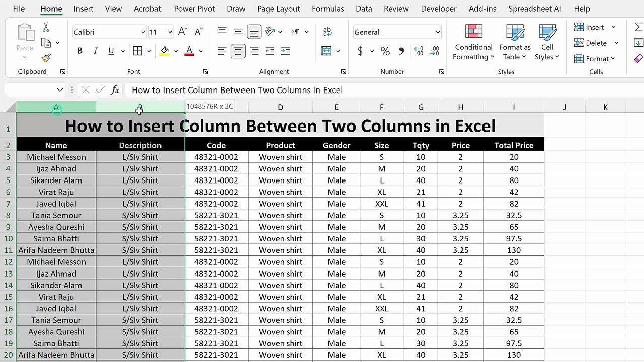
Task: Middle align cell contents
Action: click(x=238, y=32)
